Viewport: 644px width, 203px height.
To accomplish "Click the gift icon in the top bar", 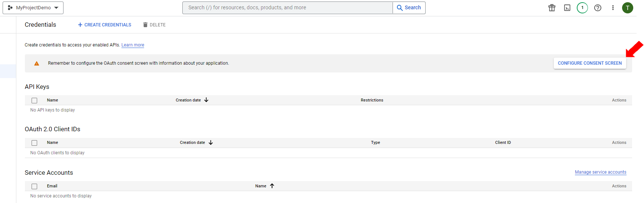I will click(x=552, y=8).
